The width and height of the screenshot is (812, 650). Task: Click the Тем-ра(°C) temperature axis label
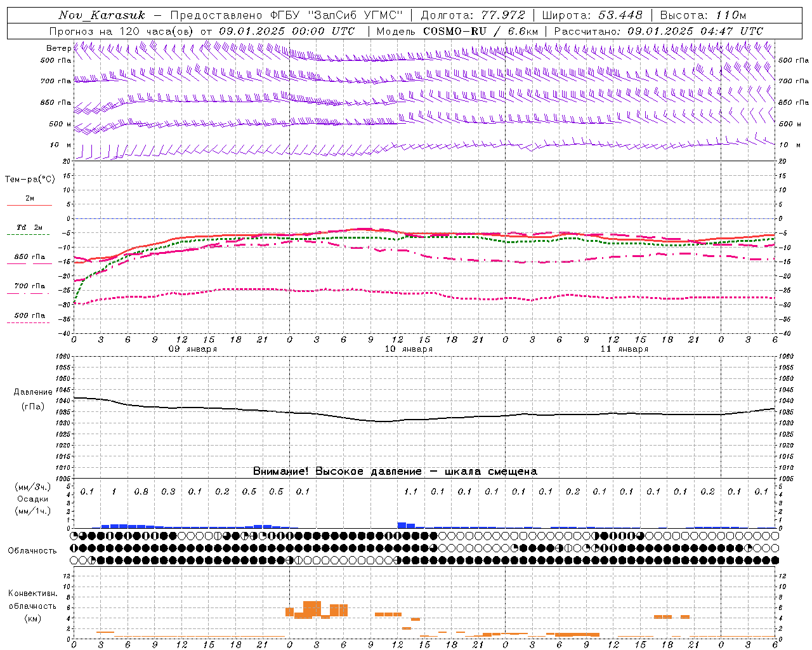(x=30, y=180)
